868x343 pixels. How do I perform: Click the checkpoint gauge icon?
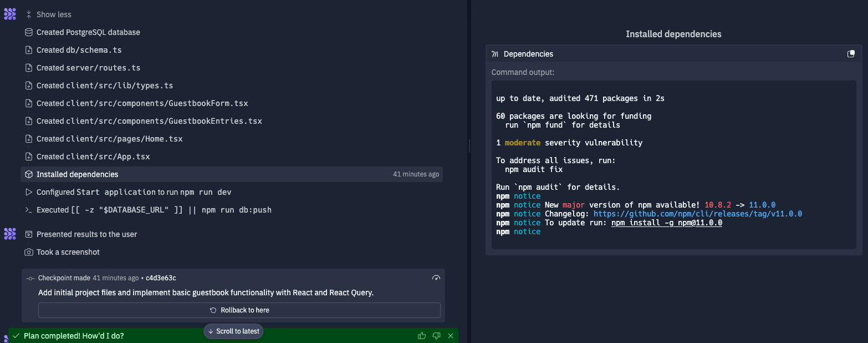pos(436,278)
